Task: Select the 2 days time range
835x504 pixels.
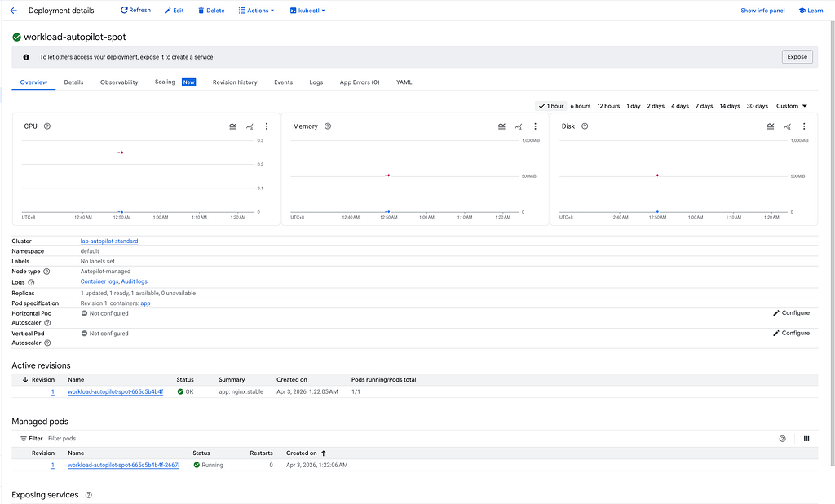Action: pyautogui.click(x=656, y=106)
